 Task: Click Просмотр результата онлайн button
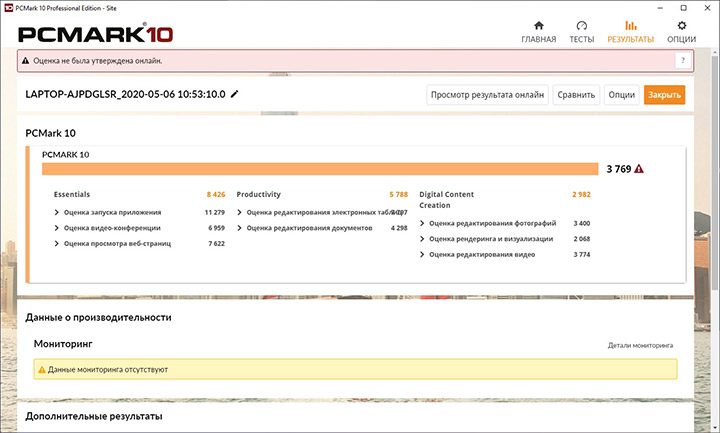(487, 95)
